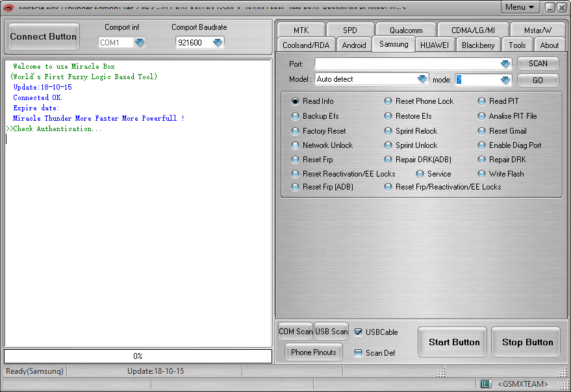This screenshot has width=571, height=392.
Task: Select the Network Unlock operation
Action: (296, 145)
